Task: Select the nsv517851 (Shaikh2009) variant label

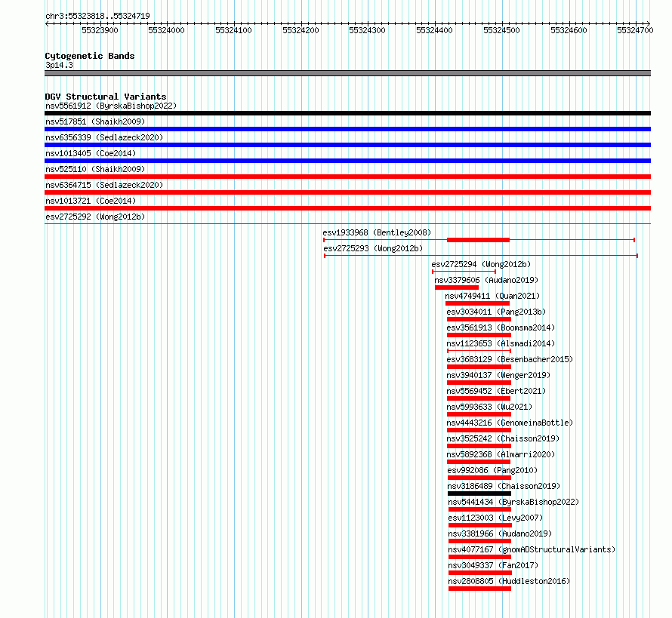Action: coord(95,121)
